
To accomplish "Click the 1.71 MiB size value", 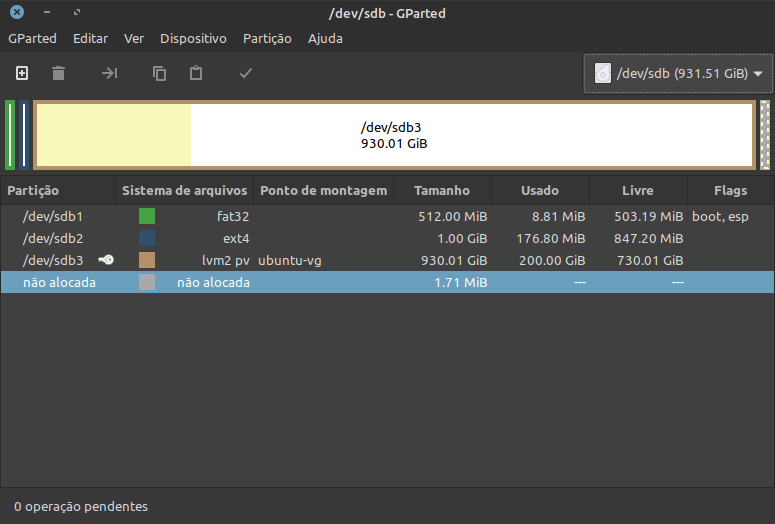I will 461,282.
